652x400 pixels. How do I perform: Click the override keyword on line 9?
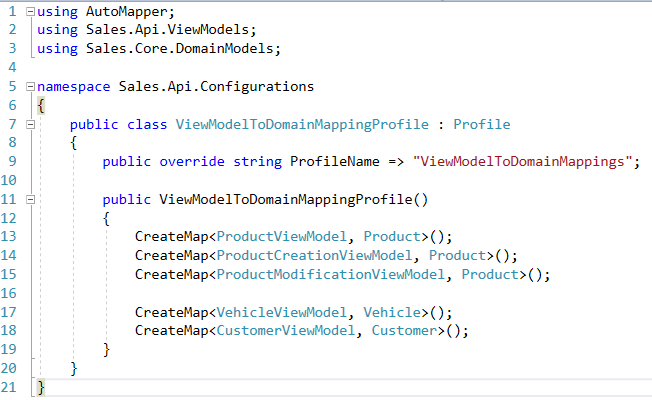[192, 161]
